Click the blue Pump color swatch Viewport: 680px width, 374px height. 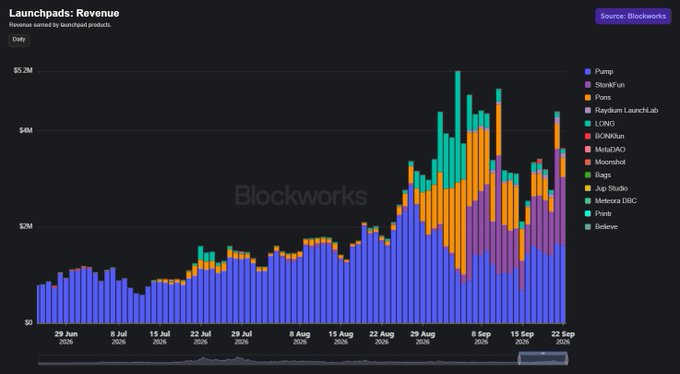pos(588,72)
